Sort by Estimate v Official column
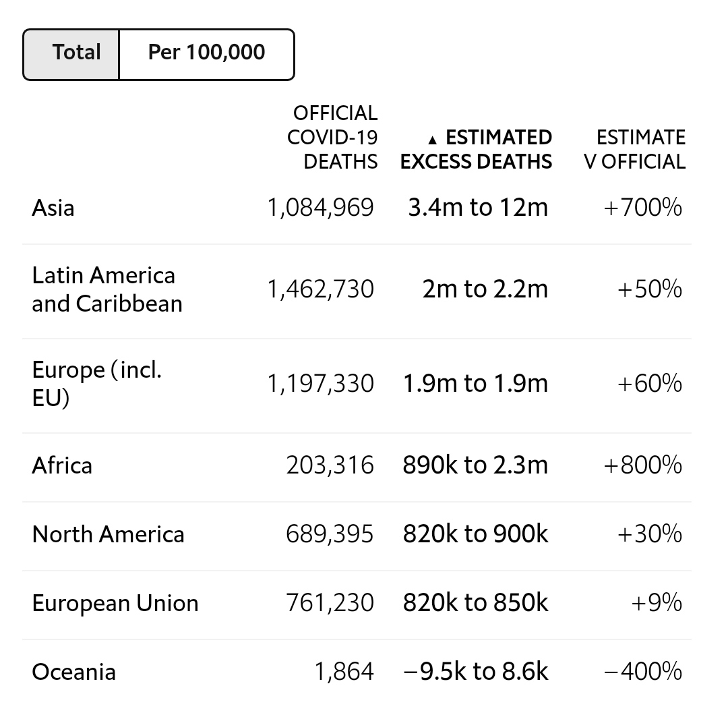 coord(634,150)
